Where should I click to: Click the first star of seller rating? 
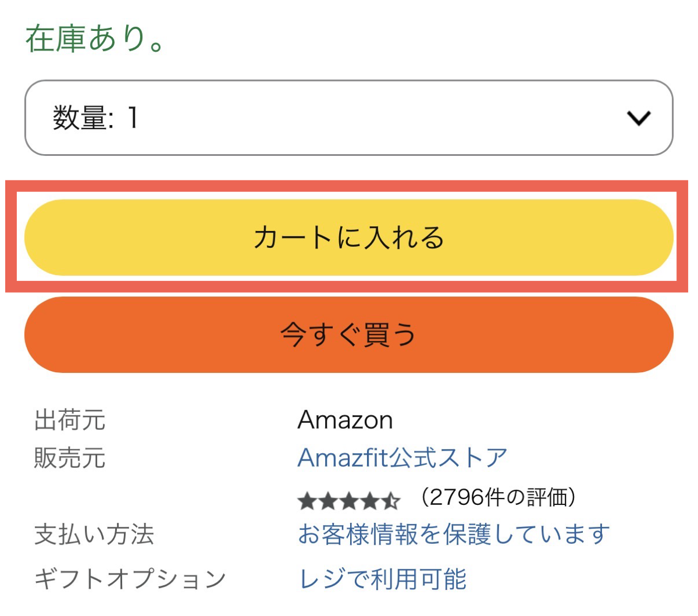(x=307, y=500)
